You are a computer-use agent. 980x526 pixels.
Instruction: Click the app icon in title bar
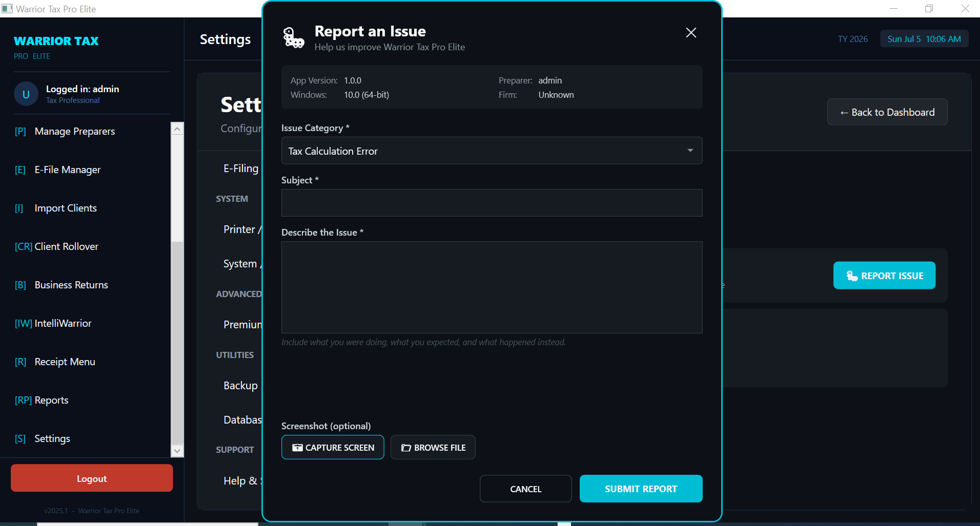pos(7,9)
